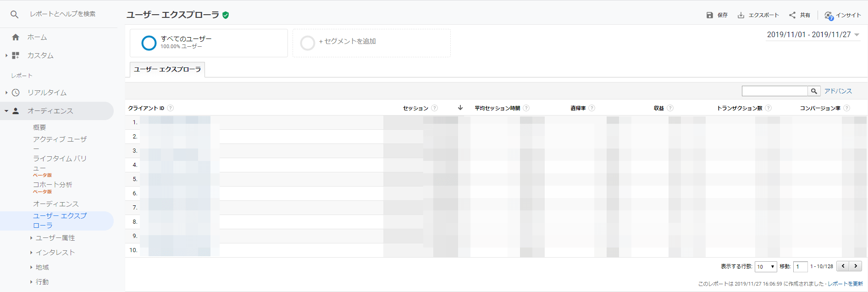Image resolution: width=868 pixels, height=292 pixels.
Task: Click the Save report icon
Action: [x=710, y=15]
